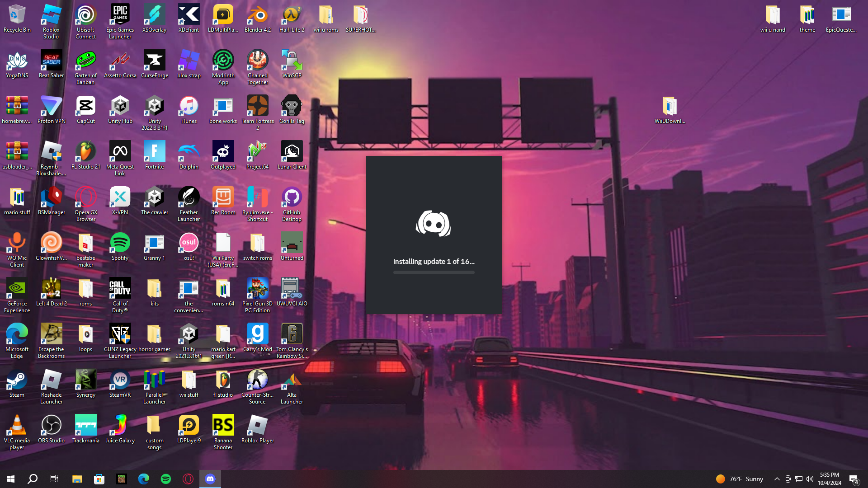Click the Discord update progress bar
The width and height of the screenshot is (868, 488).
coord(434,272)
